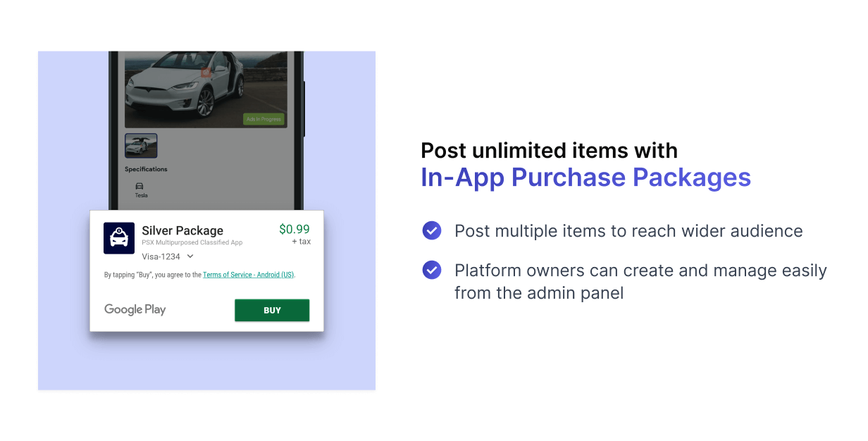Click the Tesla specification label
The height and width of the screenshot is (441, 868).
142,195
